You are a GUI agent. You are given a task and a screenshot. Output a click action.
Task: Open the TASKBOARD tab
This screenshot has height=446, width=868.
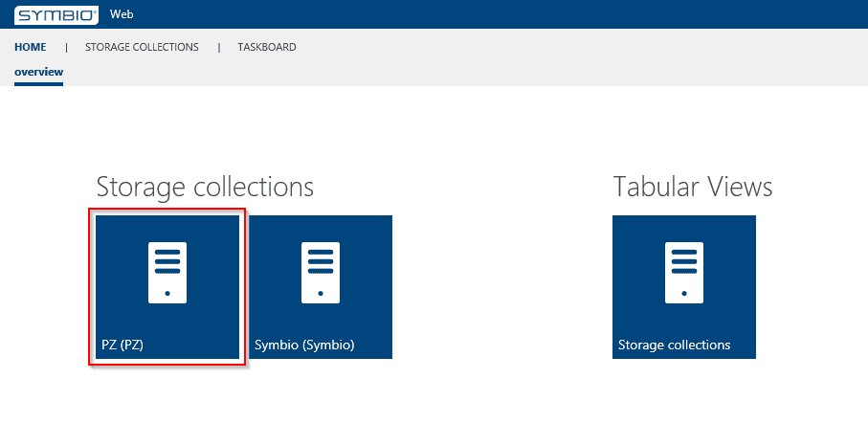[267, 47]
